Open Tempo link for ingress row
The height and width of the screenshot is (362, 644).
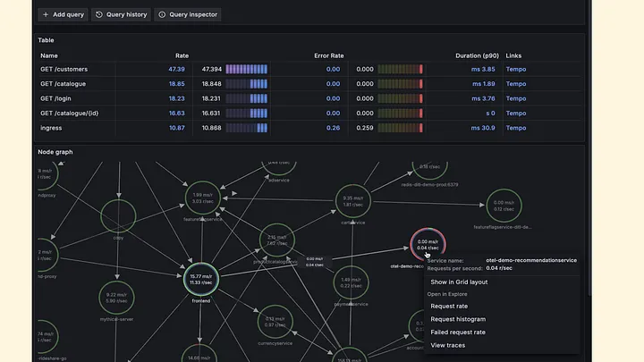[516, 128]
